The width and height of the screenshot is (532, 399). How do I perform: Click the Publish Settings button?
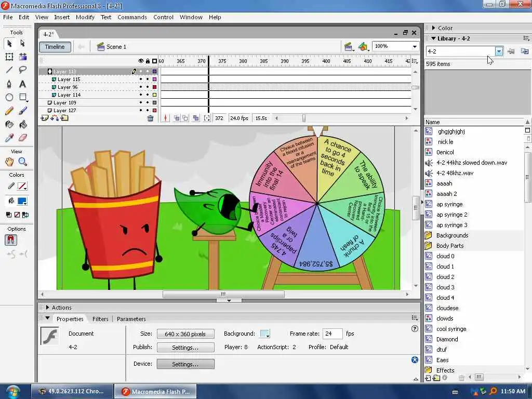185,348
